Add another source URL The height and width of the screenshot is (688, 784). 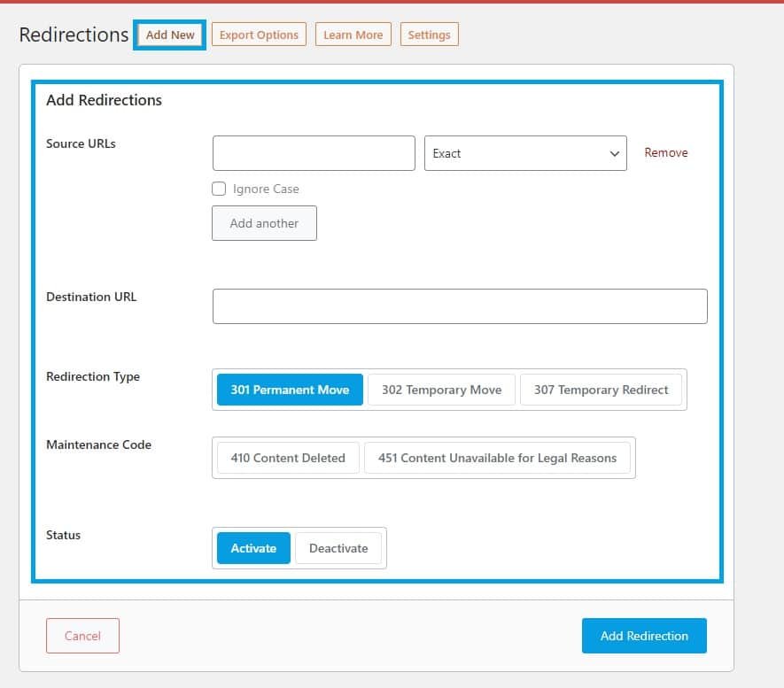(264, 223)
